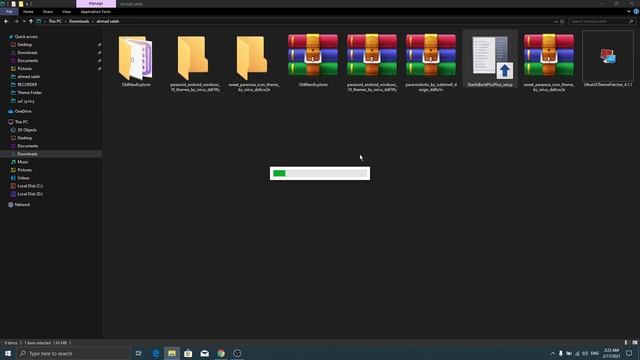The image size is (640, 360).
Task: Select the paranoid_android_windows_10_themes RAR archive
Action: (372, 63)
